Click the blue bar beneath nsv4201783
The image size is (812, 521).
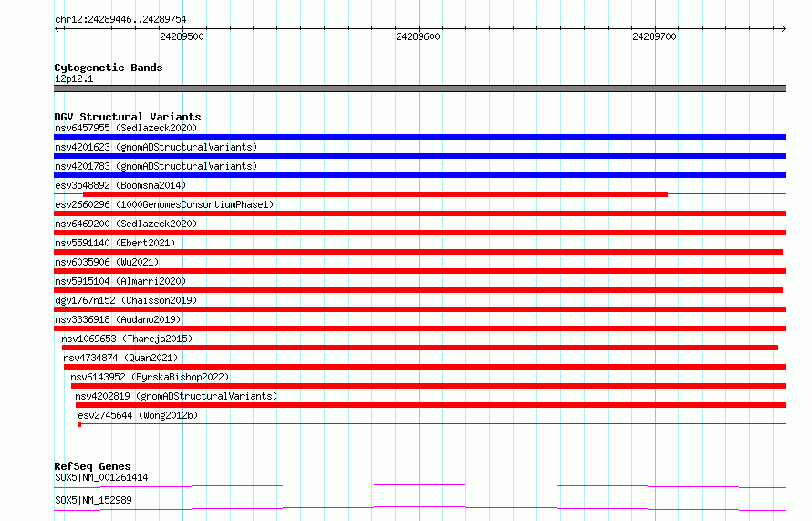click(x=420, y=175)
